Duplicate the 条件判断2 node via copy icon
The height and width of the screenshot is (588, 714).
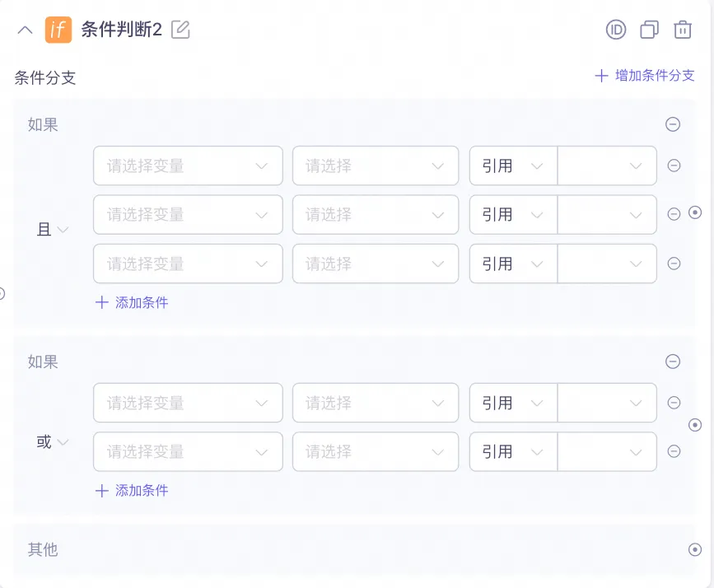(x=649, y=30)
